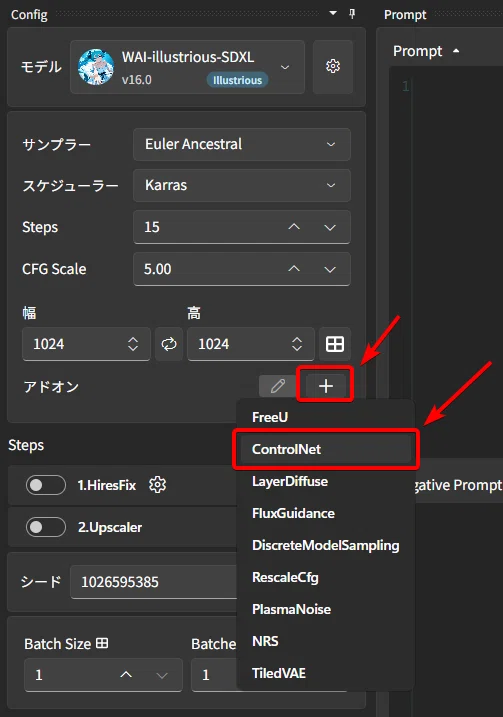The image size is (503, 717).
Task: Decrease the CFG Scale with down arrow
Action: [x=330, y=269]
